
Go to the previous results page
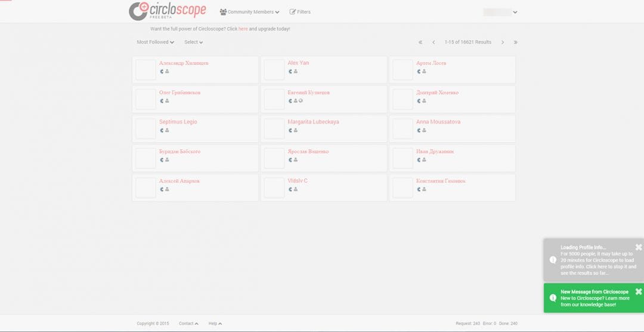tap(434, 42)
